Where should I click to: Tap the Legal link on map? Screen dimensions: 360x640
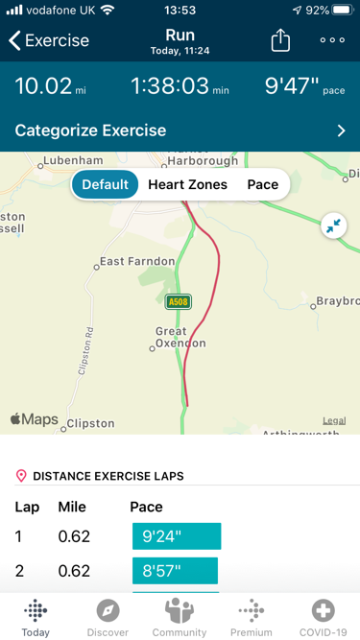click(334, 421)
